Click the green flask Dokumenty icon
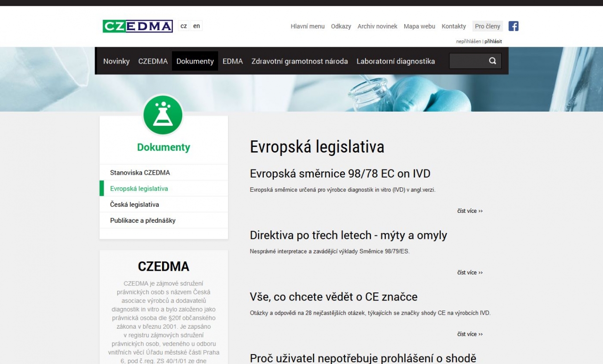 (x=163, y=115)
